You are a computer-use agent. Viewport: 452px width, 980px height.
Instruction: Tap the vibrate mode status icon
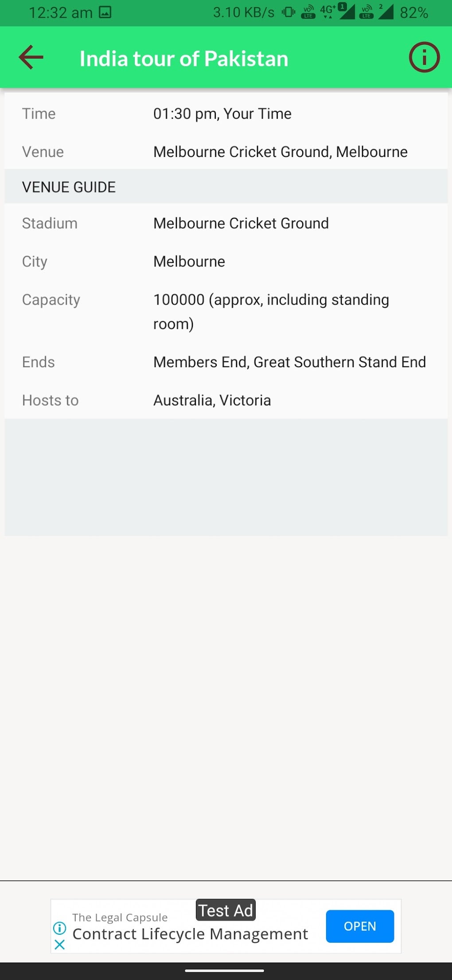[x=288, y=12]
